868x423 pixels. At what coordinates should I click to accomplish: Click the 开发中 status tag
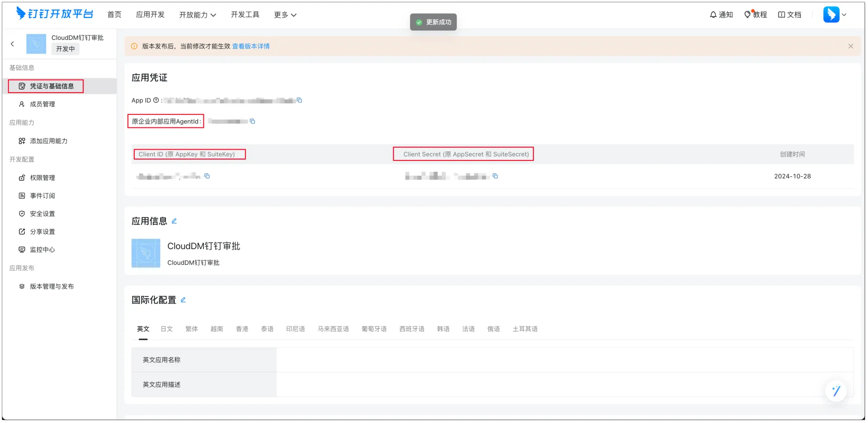tap(66, 49)
